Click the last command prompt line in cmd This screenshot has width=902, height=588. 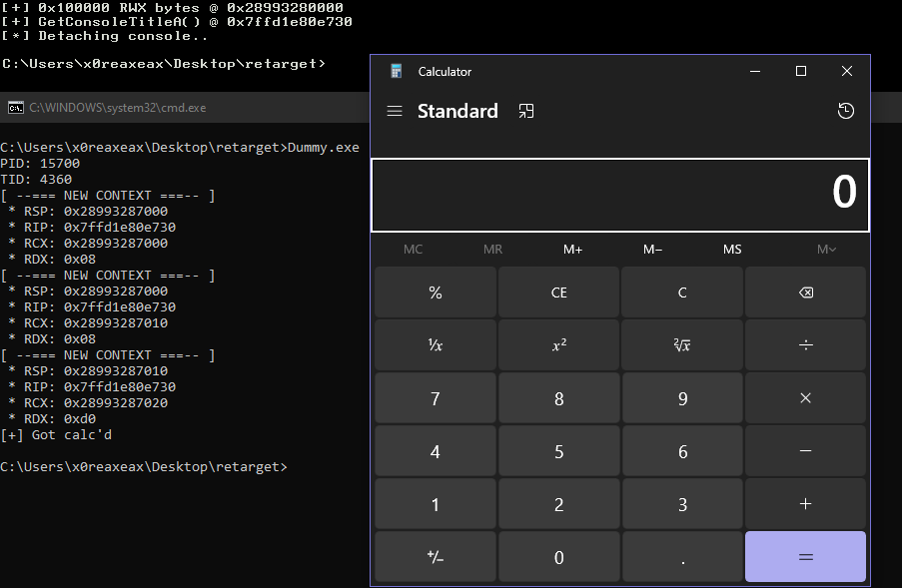click(x=144, y=466)
